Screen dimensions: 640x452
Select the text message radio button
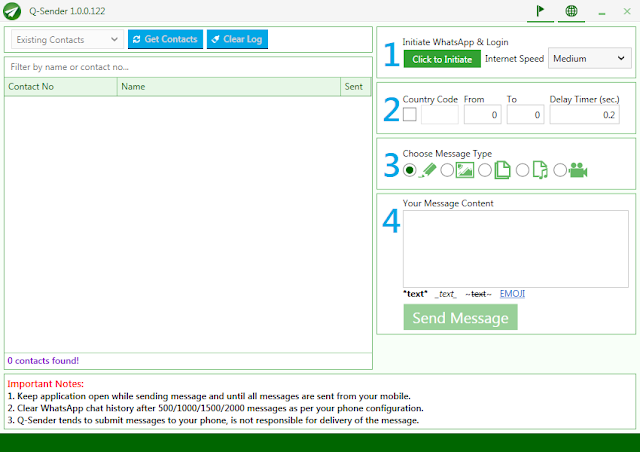click(x=409, y=170)
